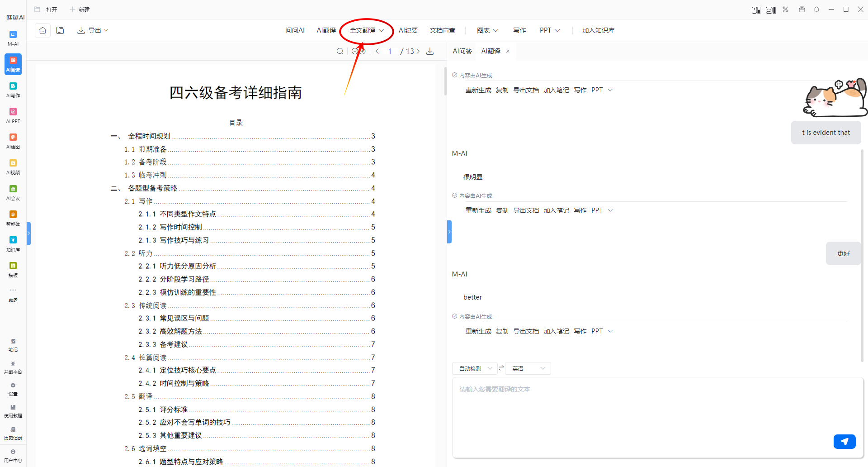Image resolution: width=868 pixels, height=467 pixels.
Task: Select AI纪要 in the top menu
Action: [408, 30]
